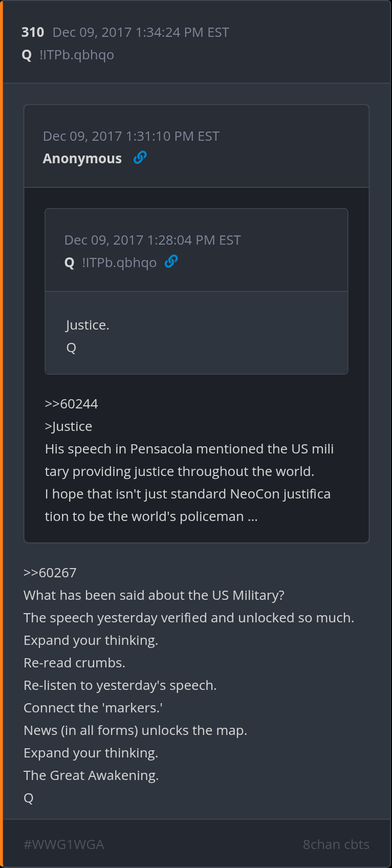Click the orange left border bar

pyautogui.click(x=2, y=434)
